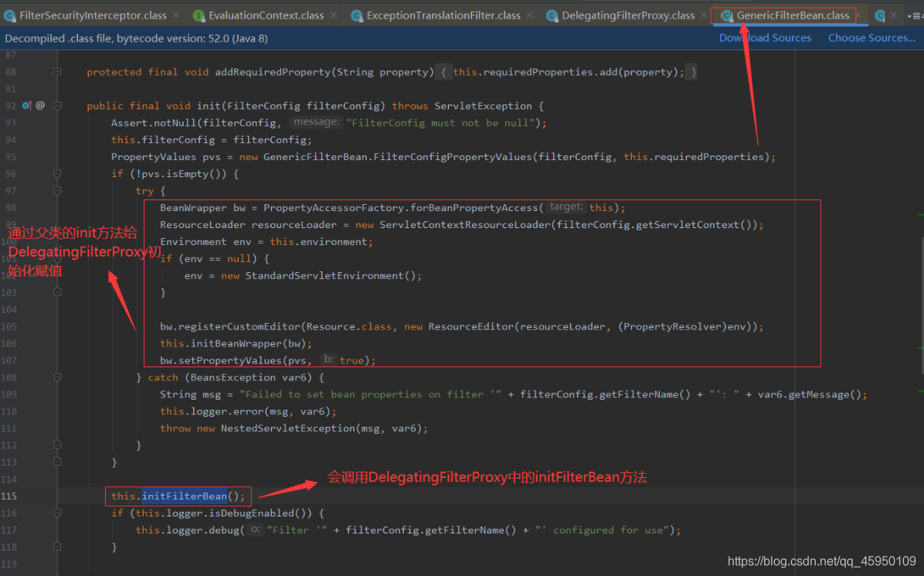Click line number 115 in gutter

8,496
